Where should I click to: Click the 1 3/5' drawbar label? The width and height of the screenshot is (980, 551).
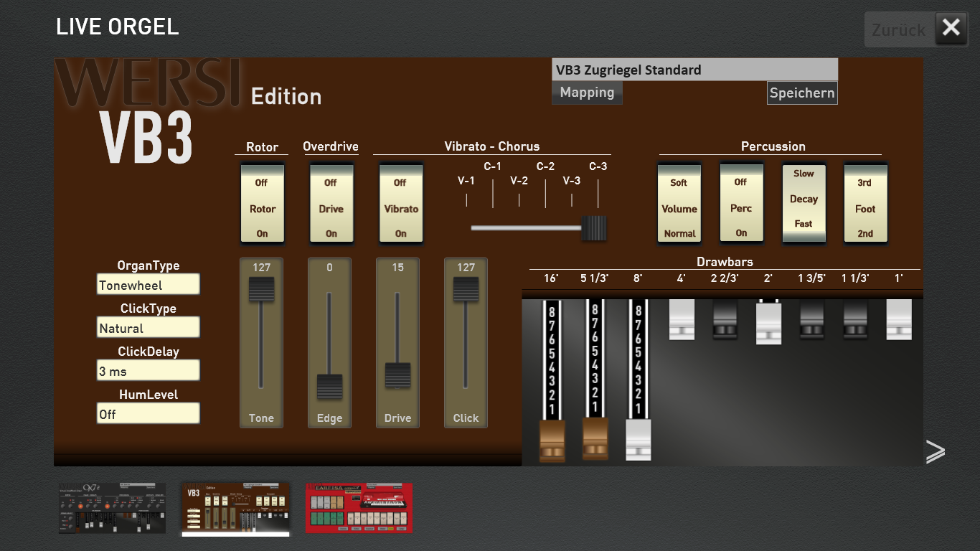812,278
